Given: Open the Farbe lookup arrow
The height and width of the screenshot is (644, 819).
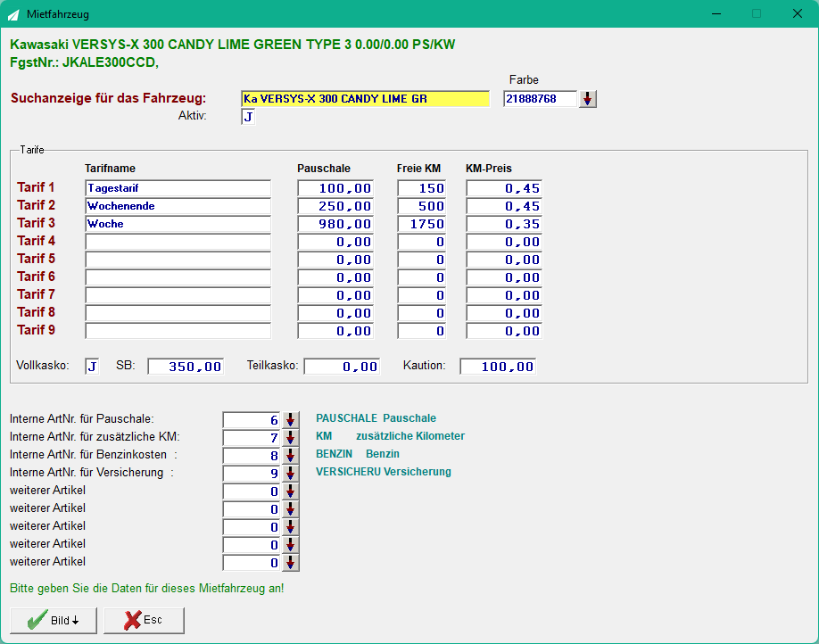Looking at the screenshot, I should [588, 99].
